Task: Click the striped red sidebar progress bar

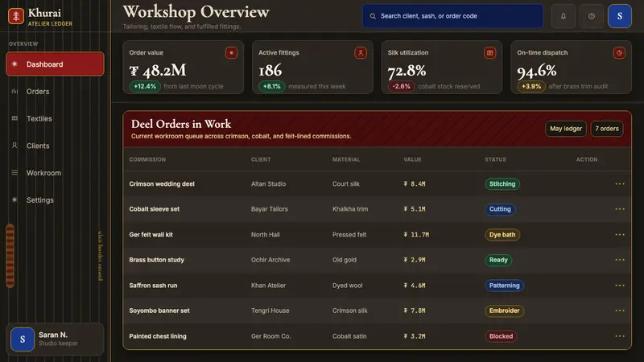Action: point(10,255)
